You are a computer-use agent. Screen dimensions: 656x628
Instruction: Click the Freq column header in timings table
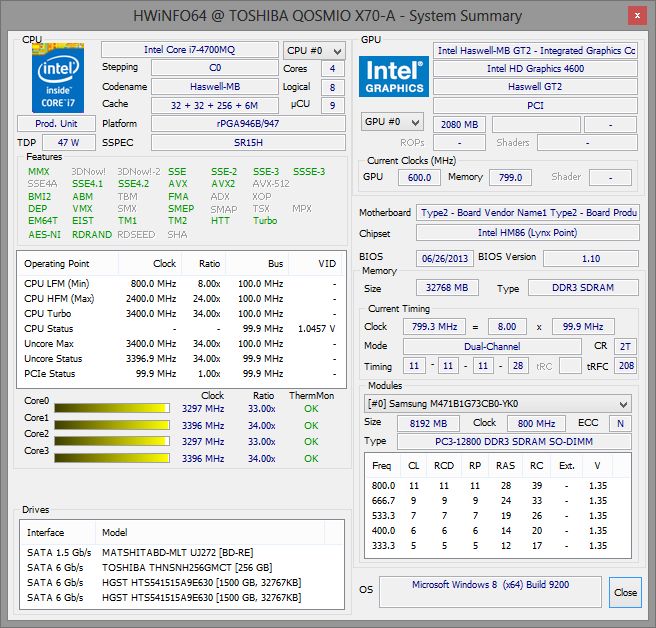[x=381, y=466]
